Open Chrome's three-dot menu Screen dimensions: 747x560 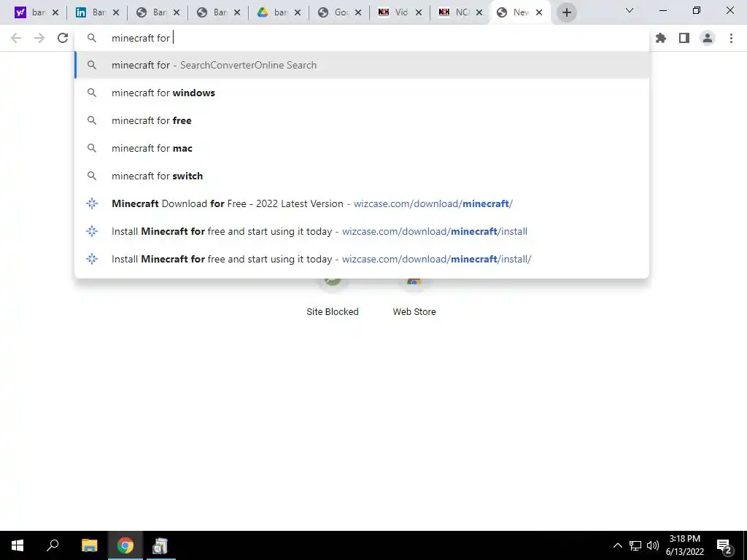pyautogui.click(x=731, y=38)
